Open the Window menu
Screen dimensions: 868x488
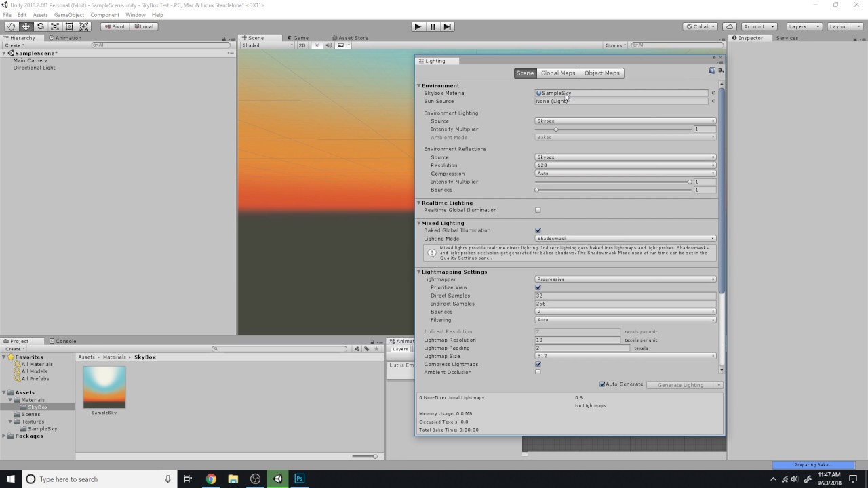coord(135,15)
